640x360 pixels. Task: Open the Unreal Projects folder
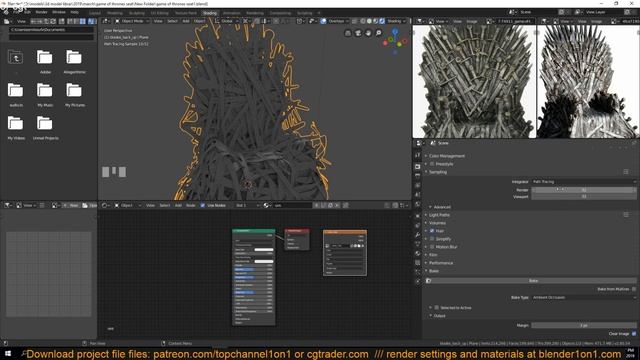click(x=45, y=124)
